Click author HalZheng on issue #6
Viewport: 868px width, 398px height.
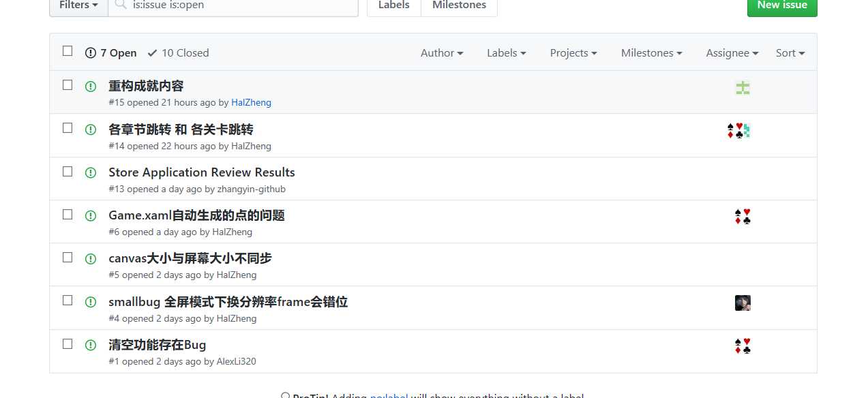(x=233, y=232)
